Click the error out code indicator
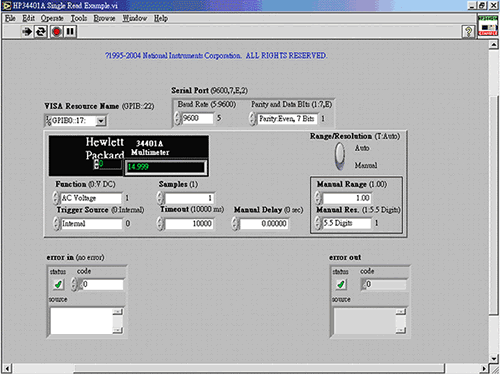The width and height of the screenshot is (500, 374). click(384, 284)
